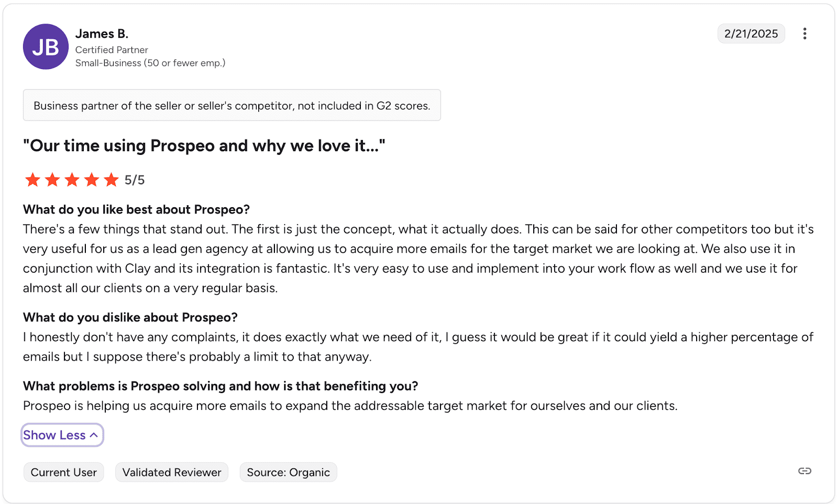838x504 pixels.
Task: Click the first orange rating star
Action: (x=32, y=180)
